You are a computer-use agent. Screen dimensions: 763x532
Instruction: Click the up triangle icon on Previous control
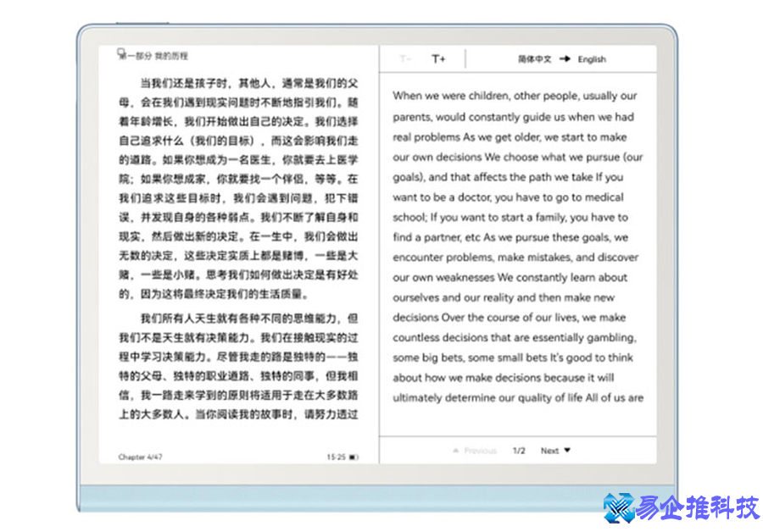(x=455, y=451)
